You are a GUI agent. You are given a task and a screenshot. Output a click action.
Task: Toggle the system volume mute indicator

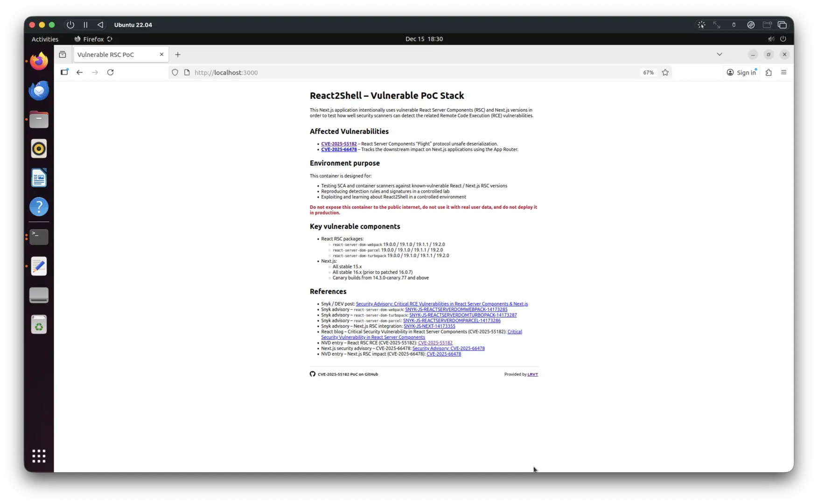771,39
